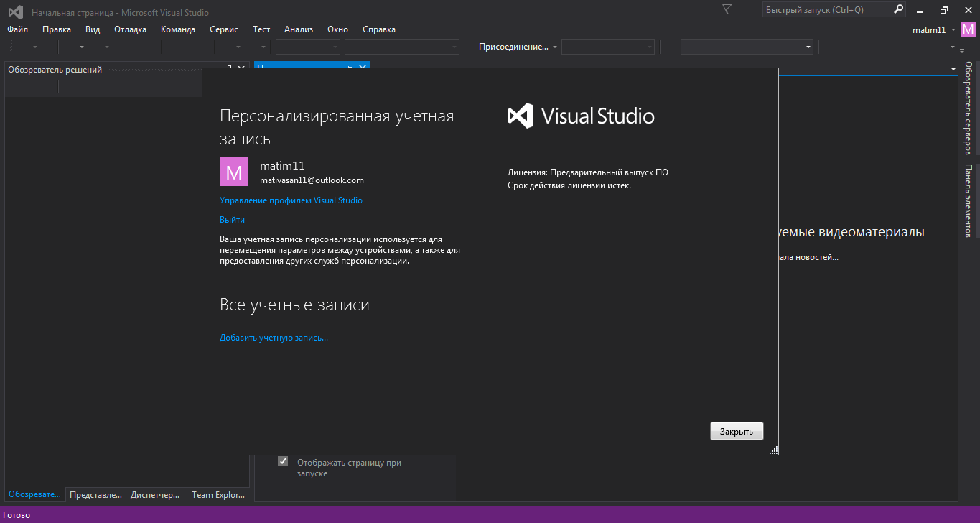Open Панель элементов side tab

point(968,200)
